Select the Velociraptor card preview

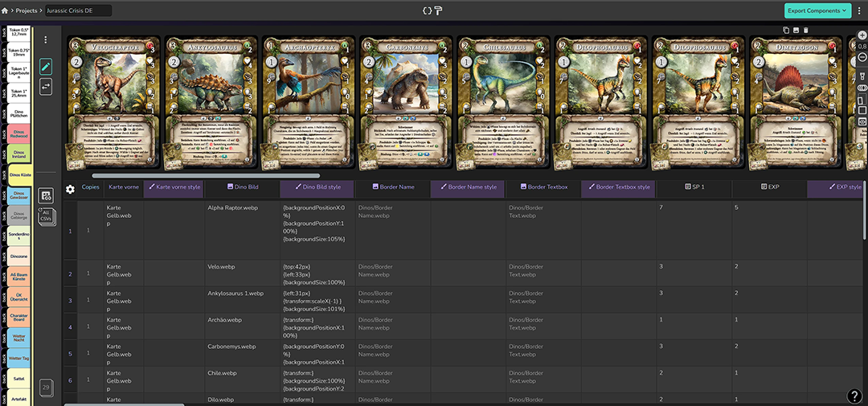114,103
